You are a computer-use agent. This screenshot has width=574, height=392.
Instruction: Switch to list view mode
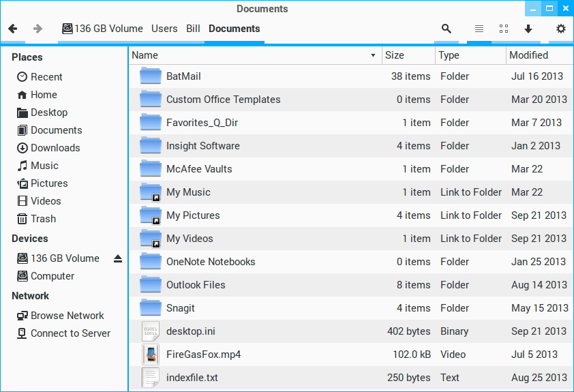[x=479, y=29]
